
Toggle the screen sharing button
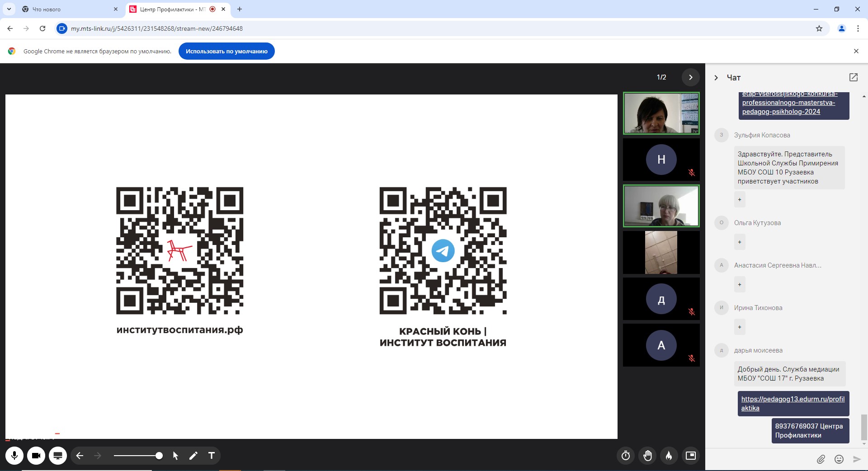58,456
